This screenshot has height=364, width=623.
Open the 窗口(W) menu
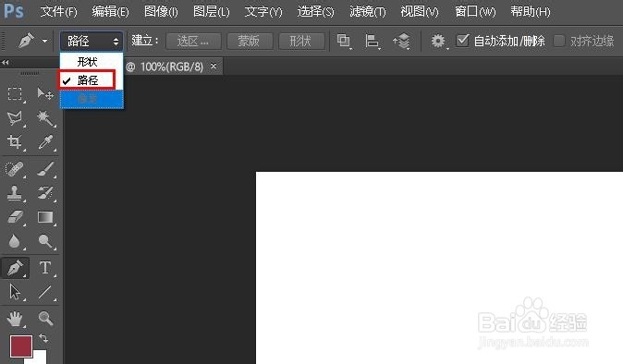[x=475, y=11]
